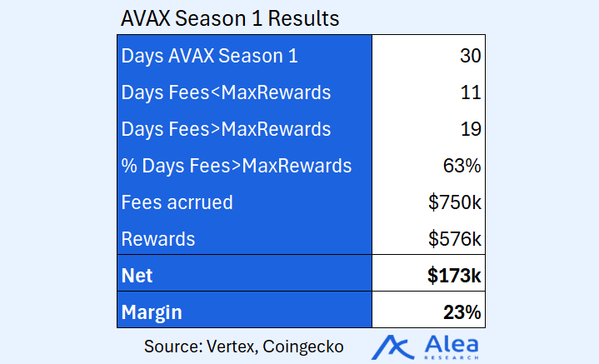Screen dimensions: 599x364
Task: Click the Days Fees<MaxRewards label
Action: [x=226, y=92]
